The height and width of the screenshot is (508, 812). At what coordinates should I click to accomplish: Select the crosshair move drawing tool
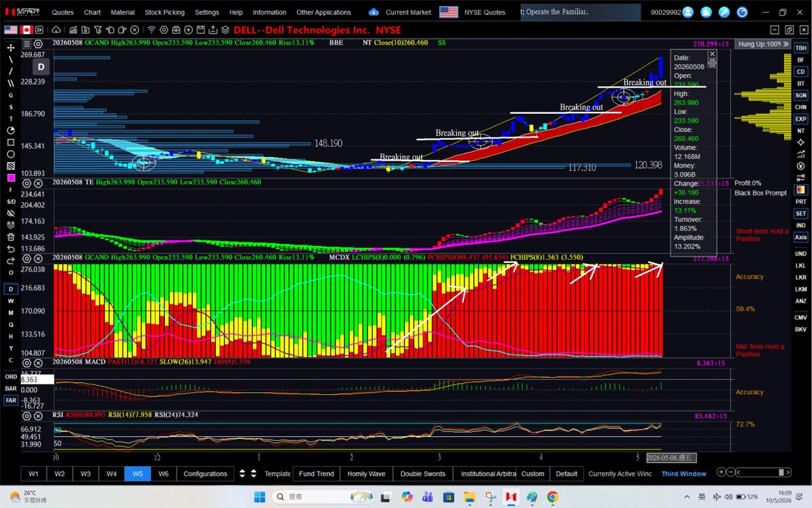11,47
